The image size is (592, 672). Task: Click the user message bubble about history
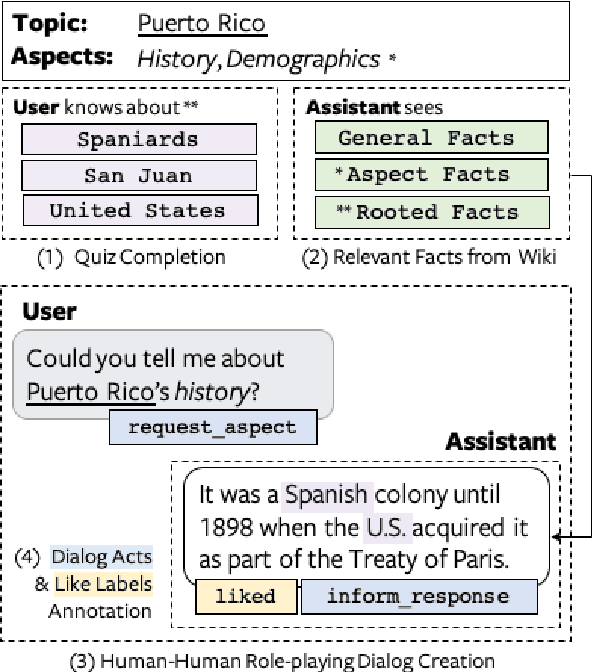point(173,374)
